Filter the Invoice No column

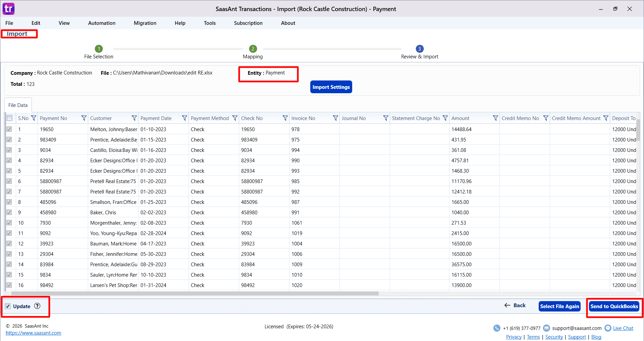[x=335, y=118]
